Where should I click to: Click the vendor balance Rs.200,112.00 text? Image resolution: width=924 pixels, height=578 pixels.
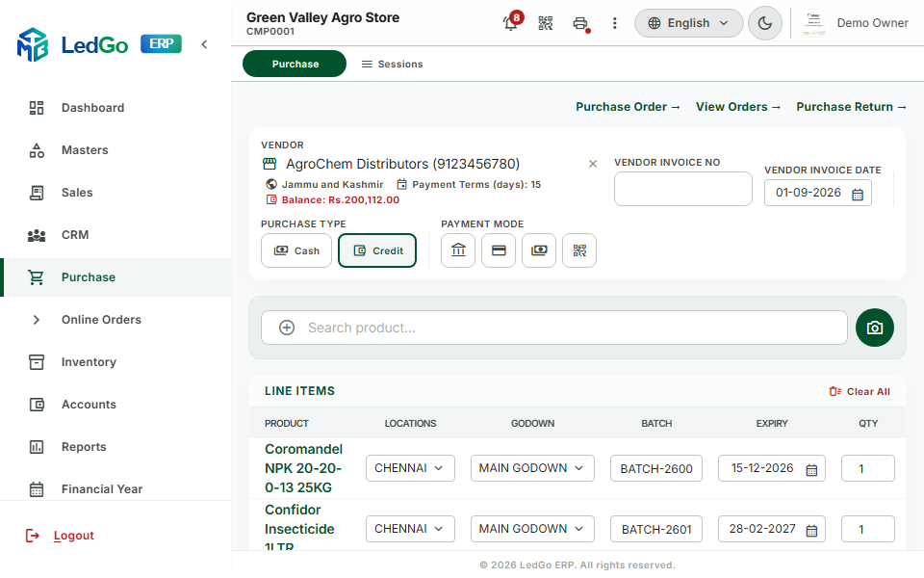340,200
